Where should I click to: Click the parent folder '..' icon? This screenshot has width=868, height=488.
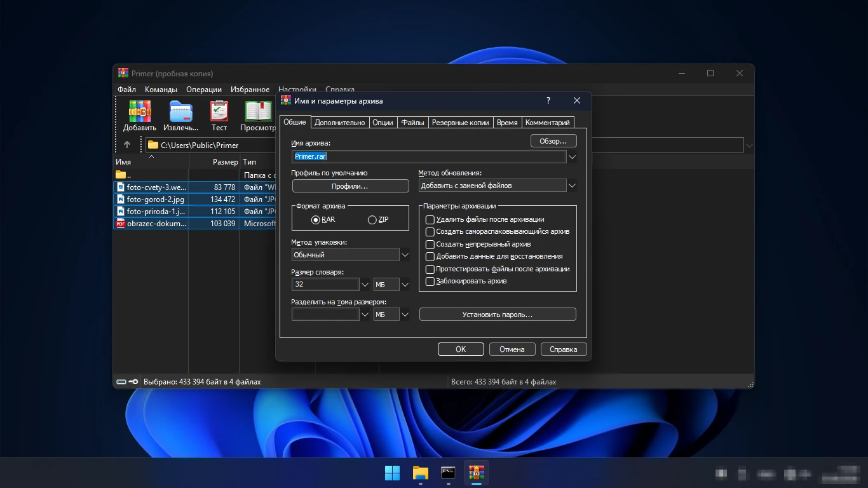(121, 175)
